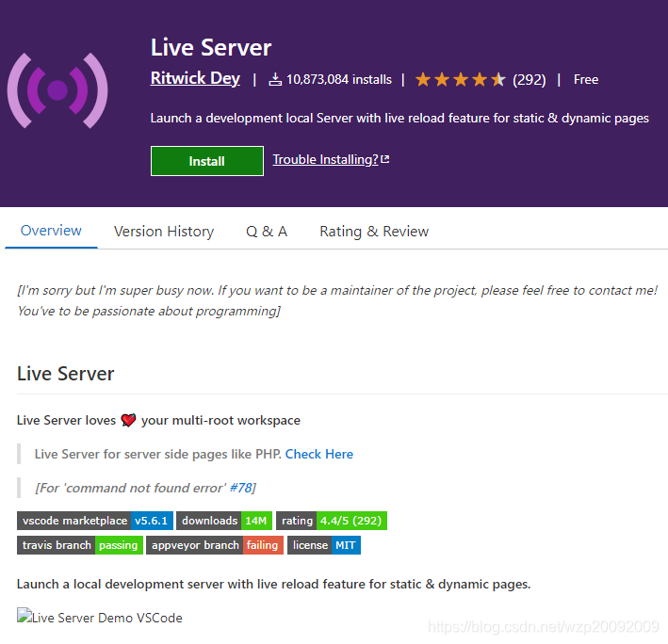The image size is (668, 644).
Task: Click the travis branch passing badge
Action: [80, 545]
